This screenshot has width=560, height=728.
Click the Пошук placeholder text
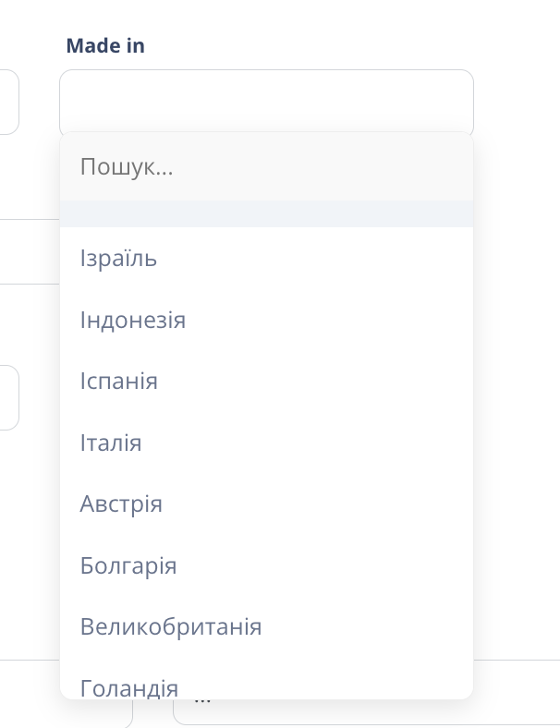pos(127,167)
